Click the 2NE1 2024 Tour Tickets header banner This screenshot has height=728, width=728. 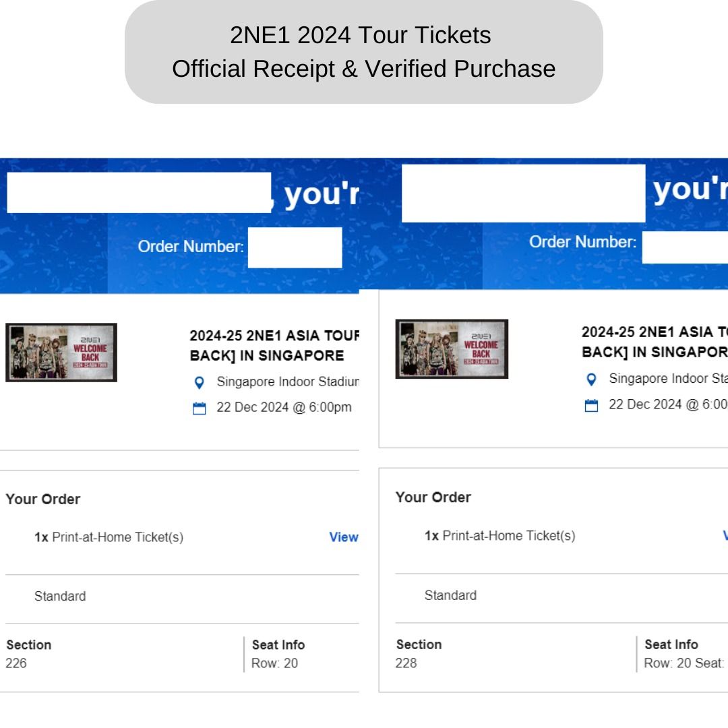click(x=364, y=52)
